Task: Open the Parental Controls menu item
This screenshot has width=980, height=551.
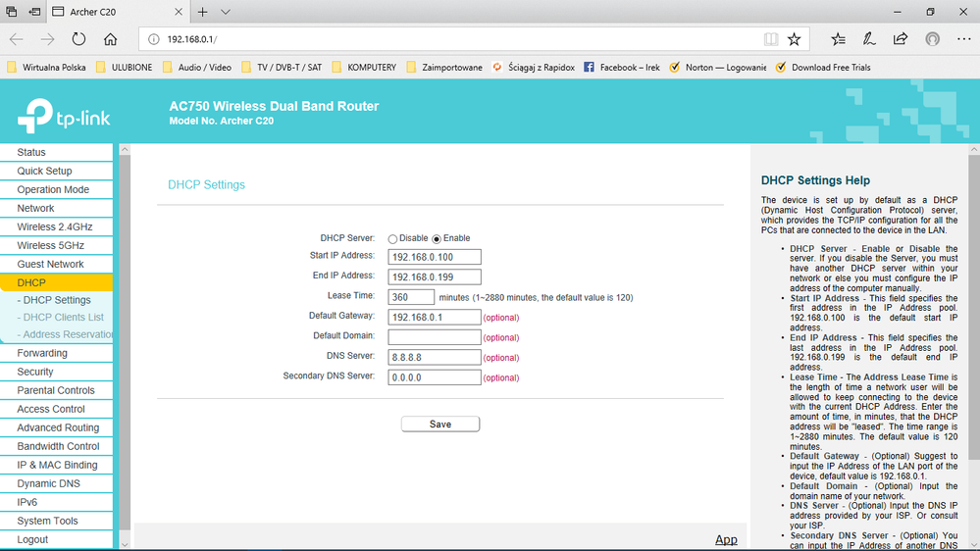Action: coord(56,390)
